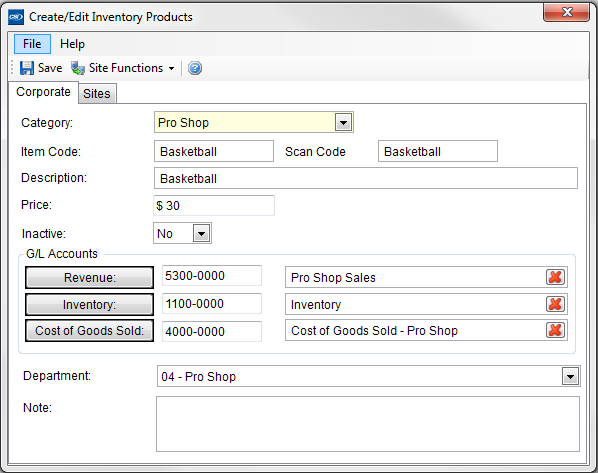Click the COGS account number 4000-0000

pos(212,331)
